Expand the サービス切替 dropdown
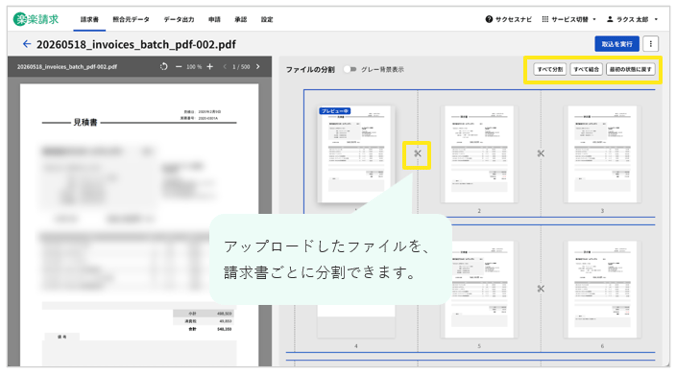 (569, 19)
